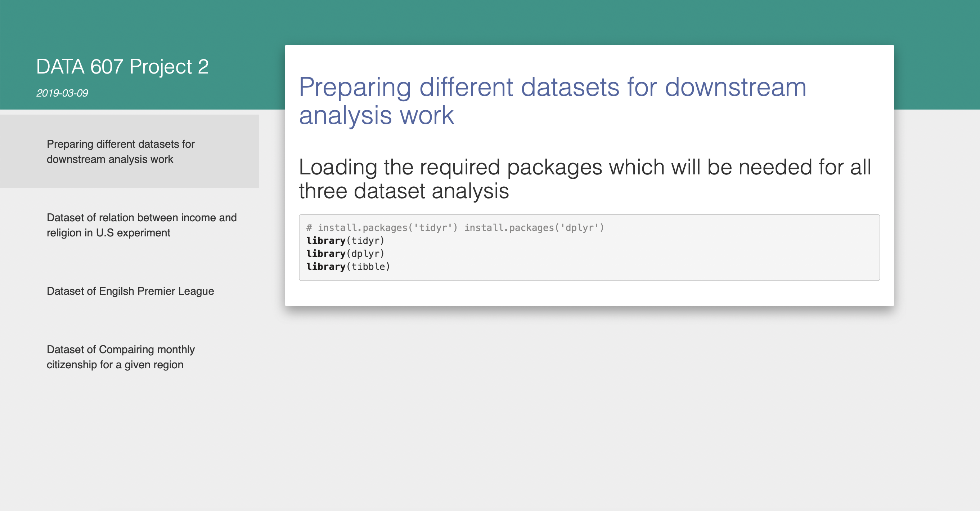Click the library(tibble) line of code
Screen dimensions: 980x511
(348, 266)
